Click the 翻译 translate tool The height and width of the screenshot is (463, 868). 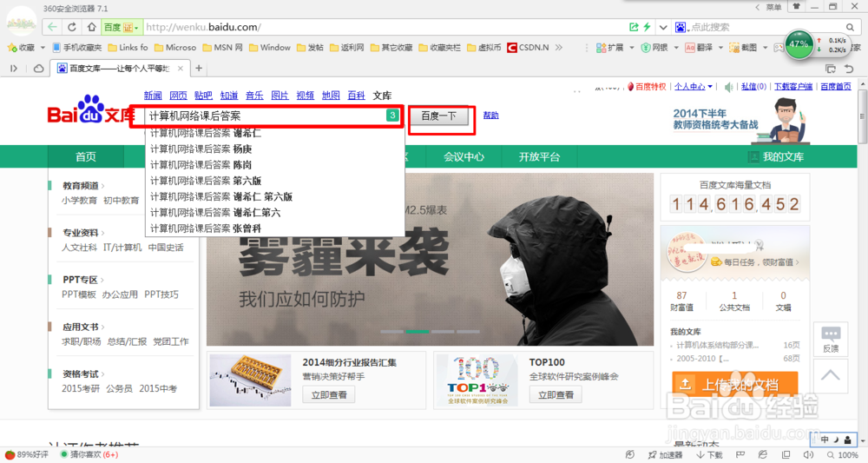(x=699, y=48)
